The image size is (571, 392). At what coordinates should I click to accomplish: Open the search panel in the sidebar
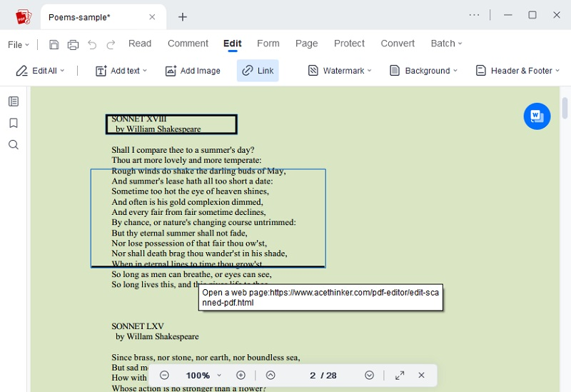(14, 145)
